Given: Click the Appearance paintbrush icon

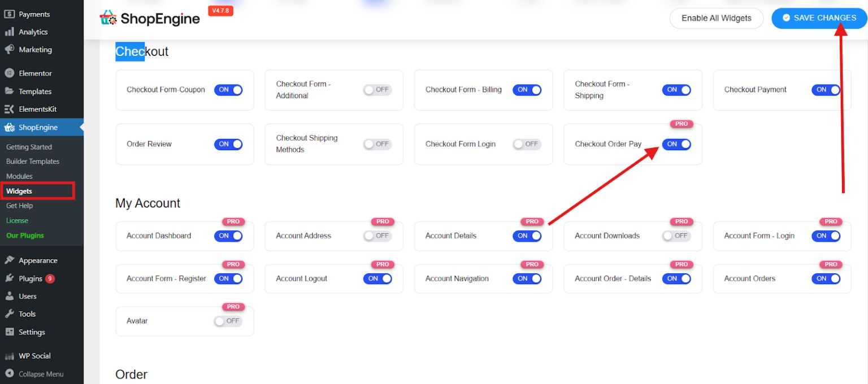Looking at the screenshot, I should click(10, 261).
